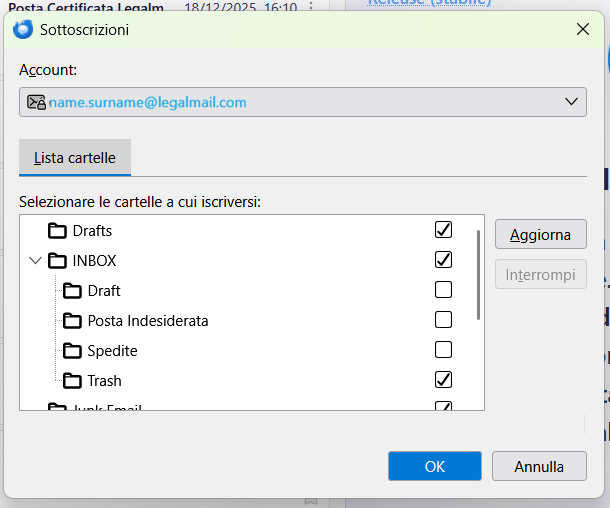610x508 pixels.
Task: Unsubscribe from the Trash folder
Action: point(443,380)
